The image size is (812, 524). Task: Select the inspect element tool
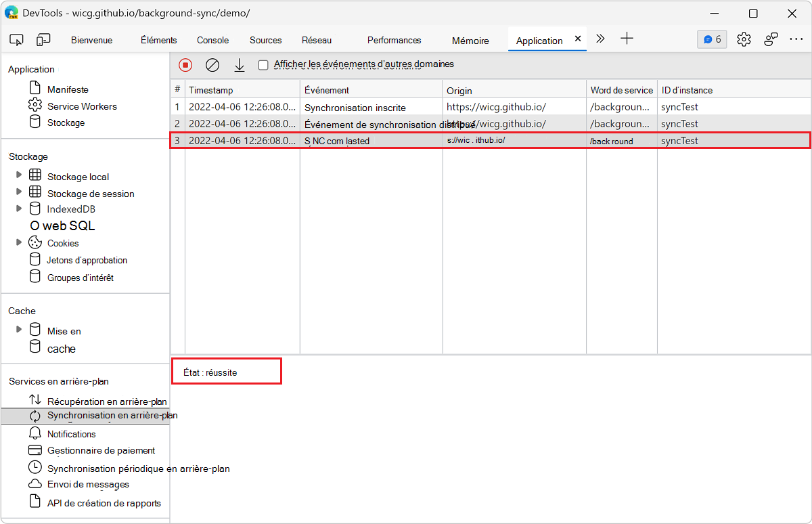tap(16, 39)
